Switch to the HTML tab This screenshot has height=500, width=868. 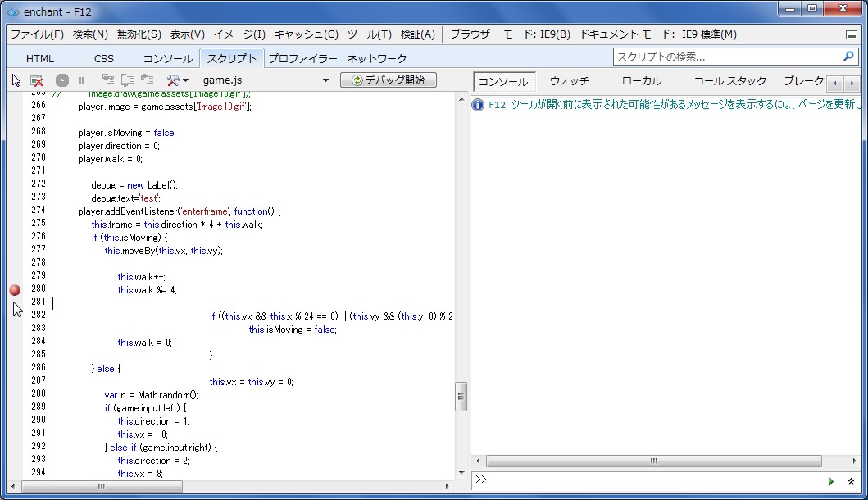coord(40,58)
